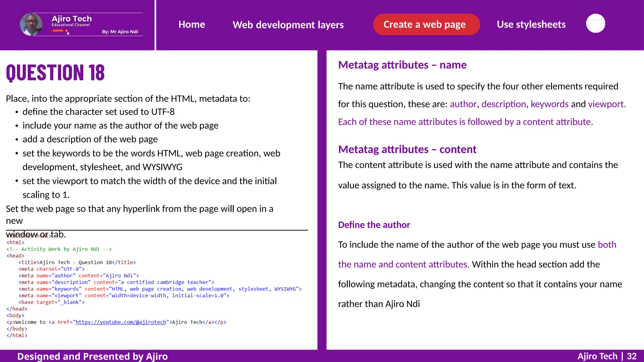Click the word 'author' in purple text
This screenshot has width=644, height=362.
point(463,104)
